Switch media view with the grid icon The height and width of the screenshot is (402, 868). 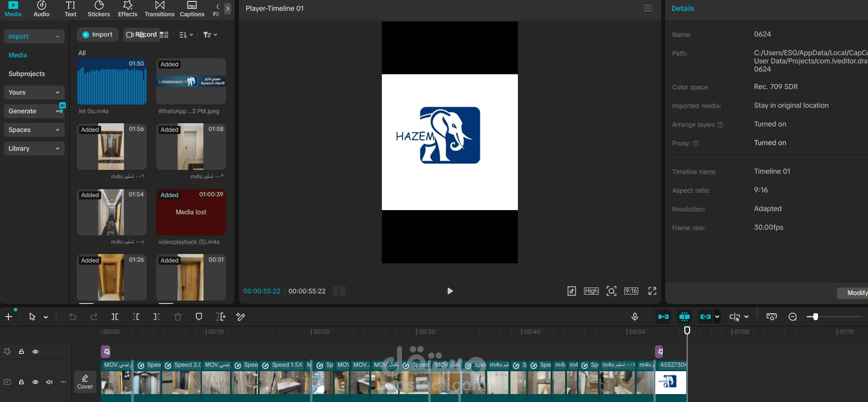(x=164, y=35)
